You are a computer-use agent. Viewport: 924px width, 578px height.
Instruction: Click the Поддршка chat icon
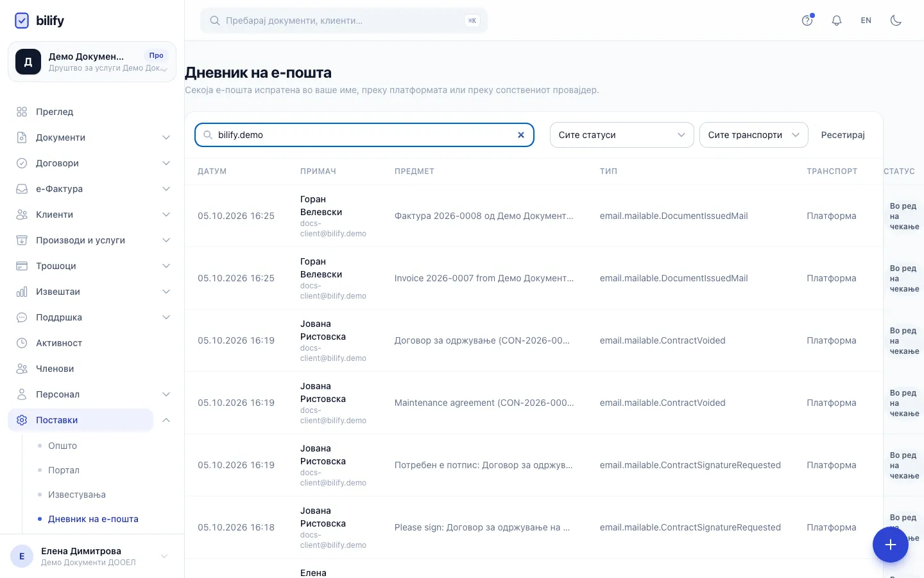(x=22, y=317)
